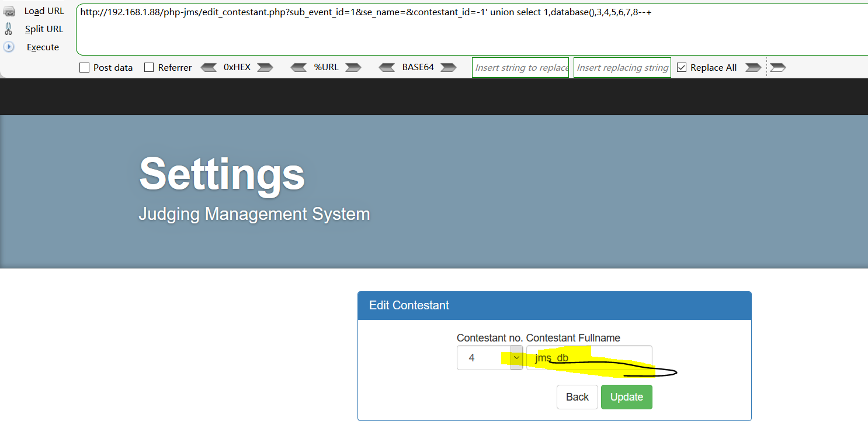The height and width of the screenshot is (445, 868).
Task: Click the right arrow after 0xHEX
Action: pyautogui.click(x=265, y=67)
